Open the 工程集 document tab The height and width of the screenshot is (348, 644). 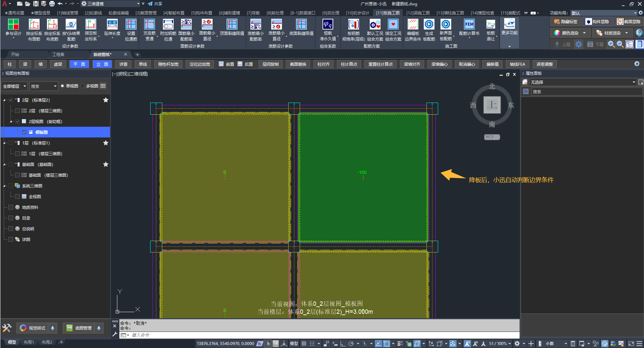(x=58, y=54)
